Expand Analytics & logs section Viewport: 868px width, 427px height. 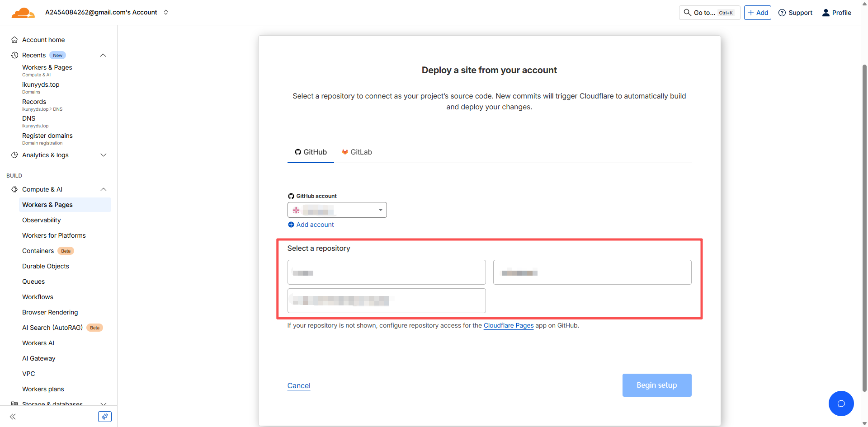[x=103, y=155]
